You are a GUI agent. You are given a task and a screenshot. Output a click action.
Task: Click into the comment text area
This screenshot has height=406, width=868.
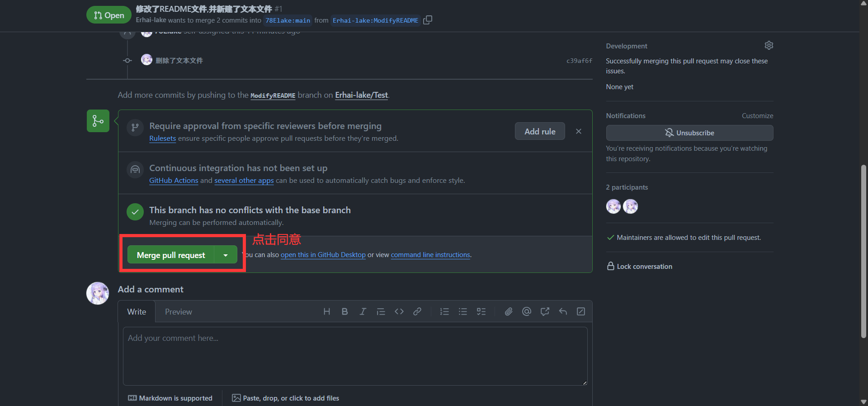coord(355,356)
